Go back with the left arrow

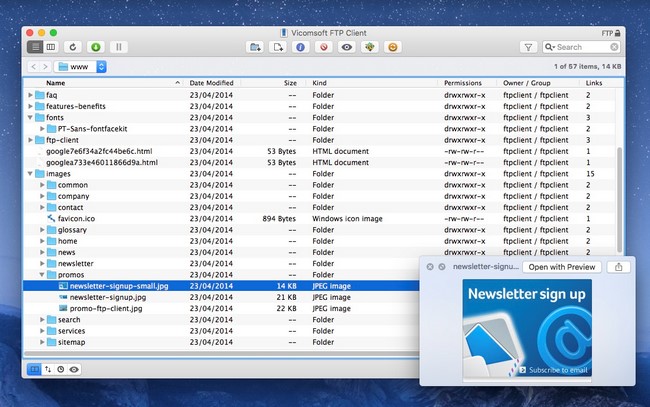34,67
